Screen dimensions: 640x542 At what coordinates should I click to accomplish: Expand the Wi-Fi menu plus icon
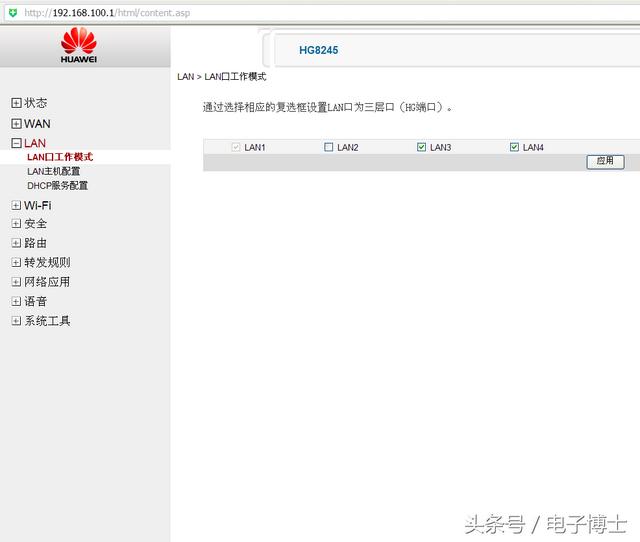click(16, 205)
